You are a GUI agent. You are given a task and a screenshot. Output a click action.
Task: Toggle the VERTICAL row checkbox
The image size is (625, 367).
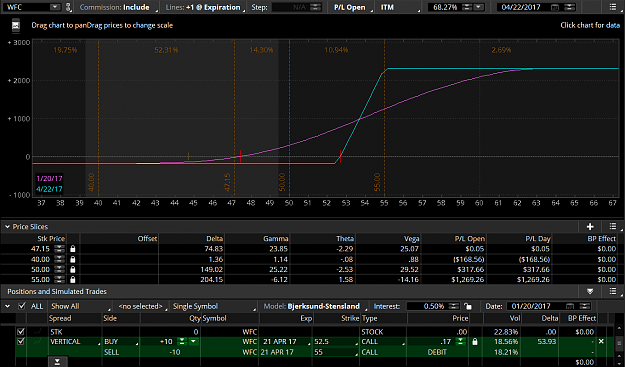pos(21,341)
